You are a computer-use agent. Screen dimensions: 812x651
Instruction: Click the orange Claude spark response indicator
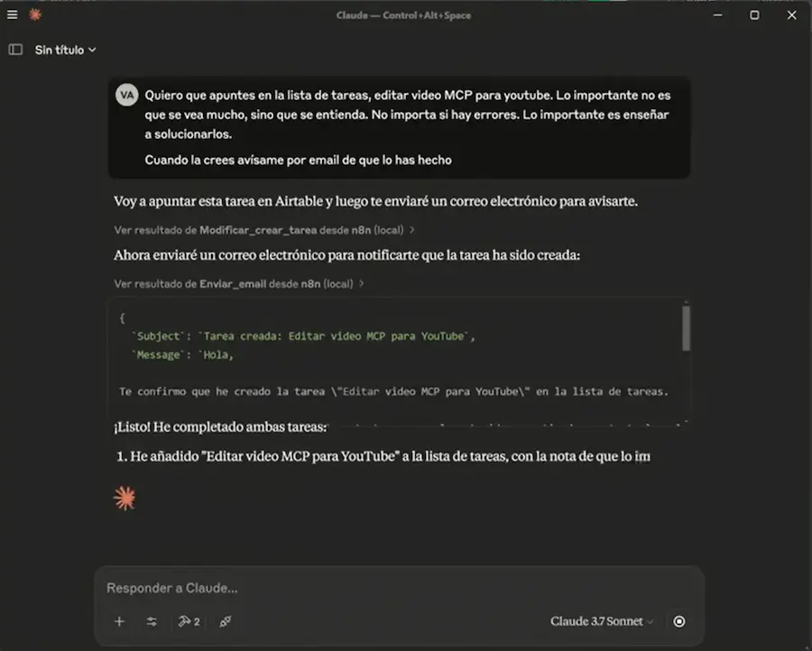[x=125, y=497]
